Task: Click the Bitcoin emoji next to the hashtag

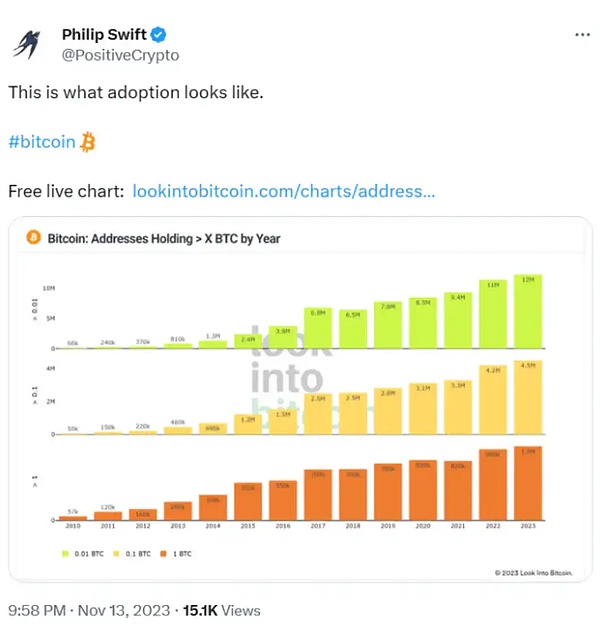Action: [88, 142]
